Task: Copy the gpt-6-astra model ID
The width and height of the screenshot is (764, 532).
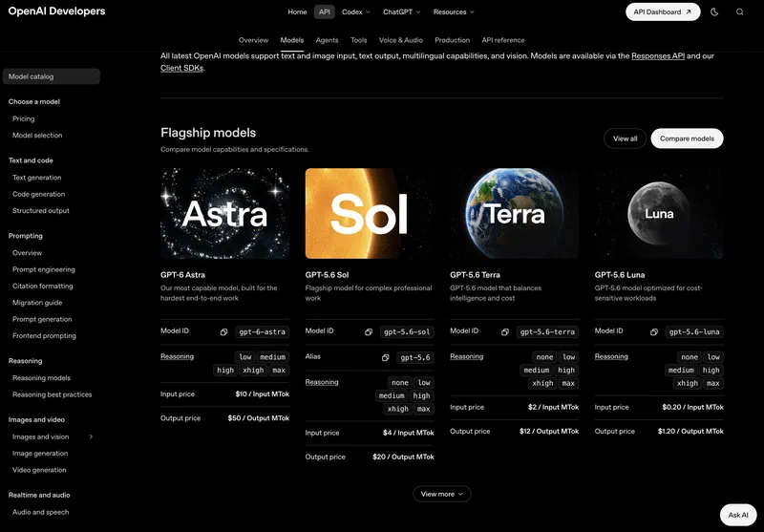Action: [x=223, y=331]
